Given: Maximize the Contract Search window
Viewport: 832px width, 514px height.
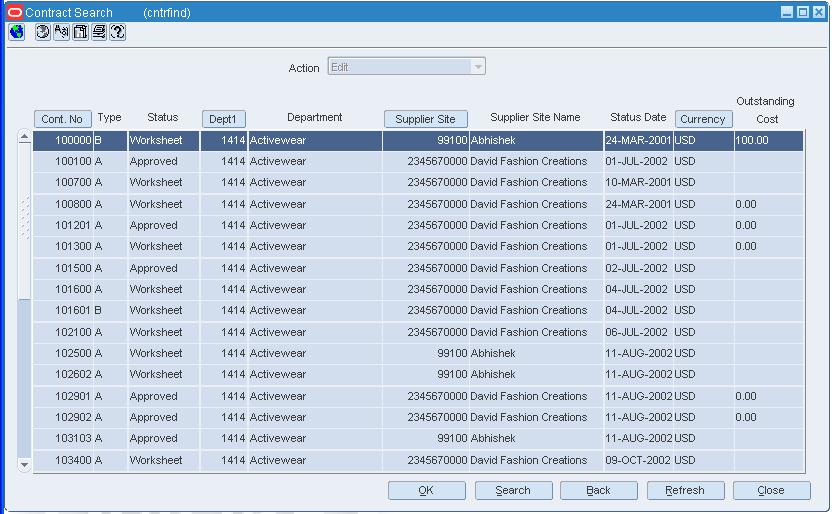Looking at the screenshot, I should 803,12.
